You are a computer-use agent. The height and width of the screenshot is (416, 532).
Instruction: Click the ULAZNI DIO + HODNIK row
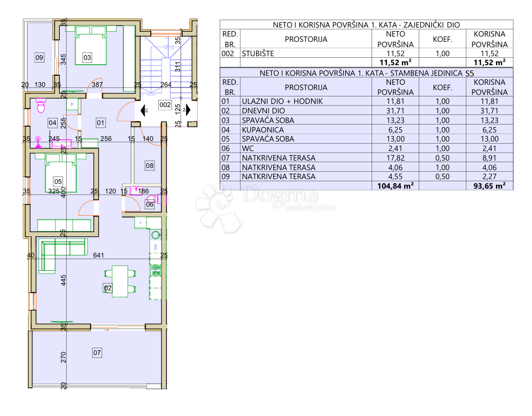click(x=366, y=101)
